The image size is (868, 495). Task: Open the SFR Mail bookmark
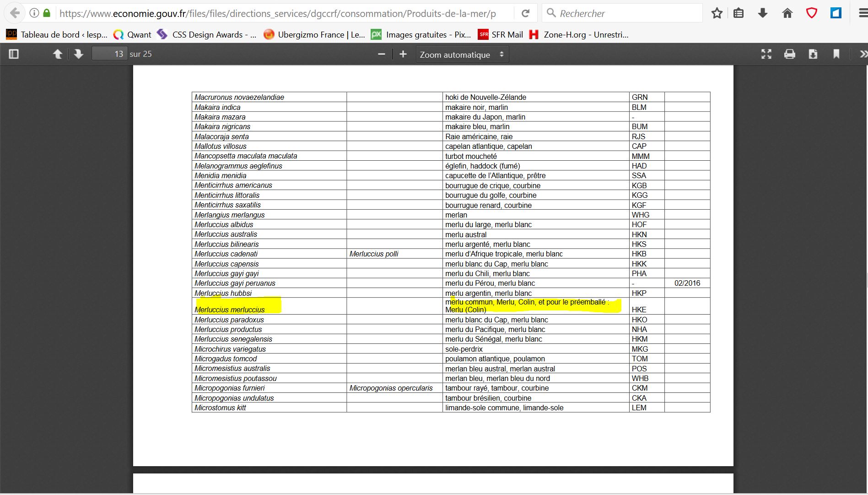click(x=501, y=34)
